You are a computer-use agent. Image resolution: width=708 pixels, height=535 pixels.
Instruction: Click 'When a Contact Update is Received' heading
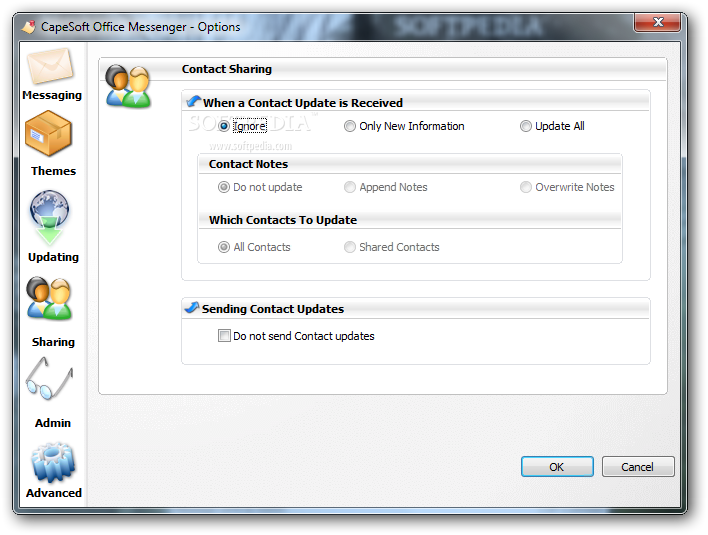[303, 103]
